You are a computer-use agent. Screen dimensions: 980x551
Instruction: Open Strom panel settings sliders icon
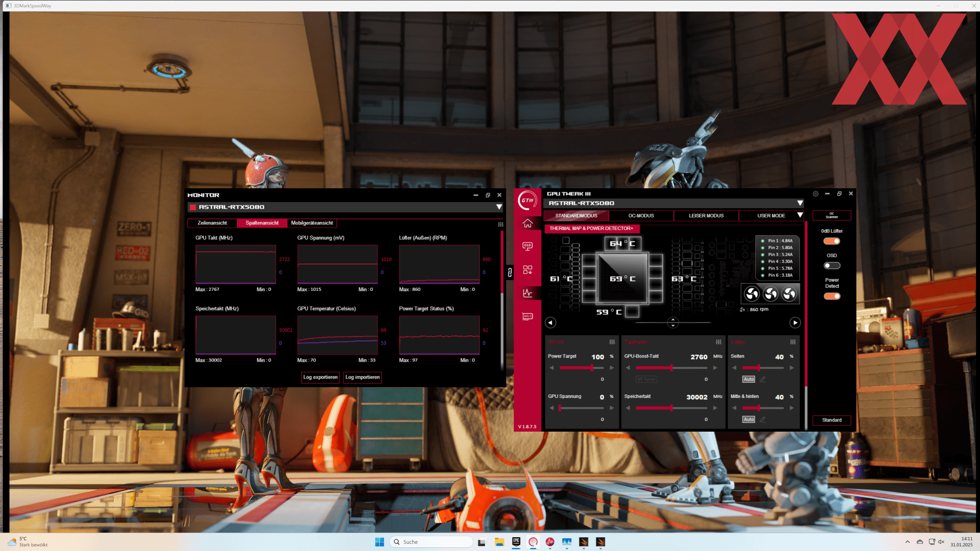612,342
